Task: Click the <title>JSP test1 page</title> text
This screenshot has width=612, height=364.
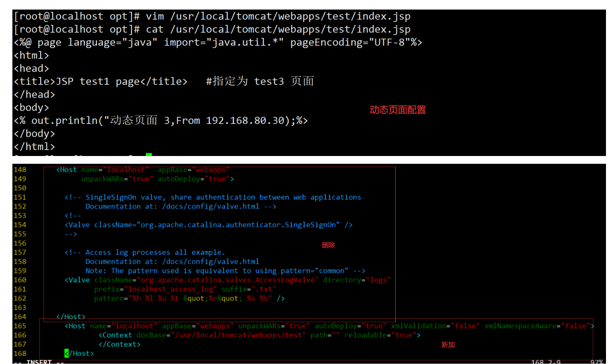Action: [100, 81]
